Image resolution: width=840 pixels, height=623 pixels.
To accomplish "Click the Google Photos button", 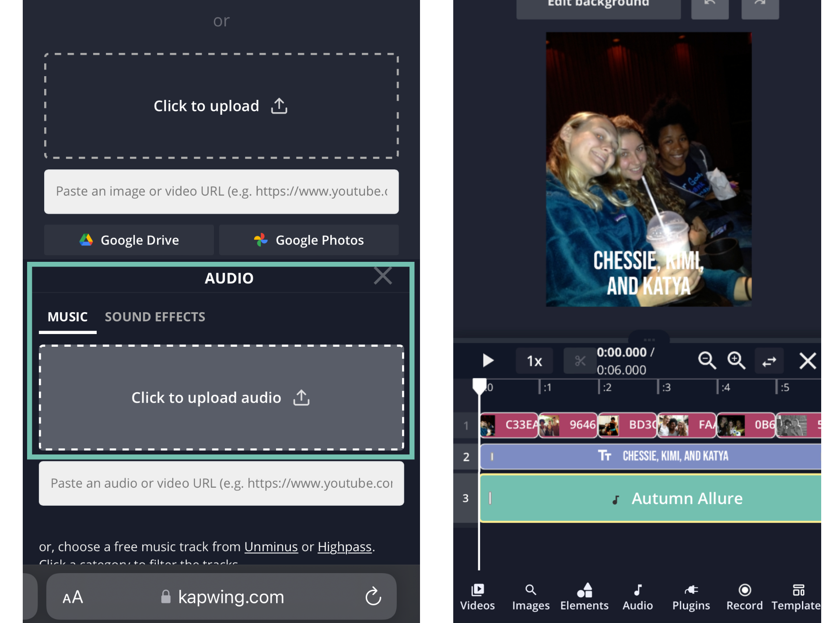I will (x=309, y=240).
